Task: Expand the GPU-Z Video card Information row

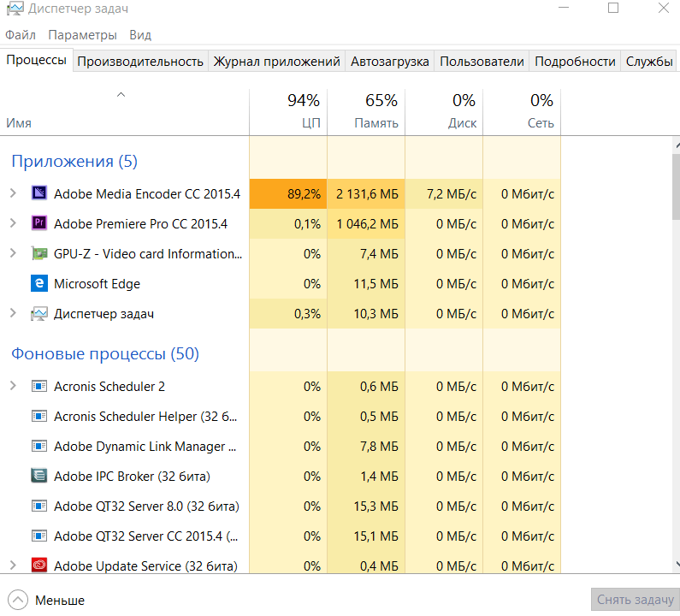Action: click(13, 253)
